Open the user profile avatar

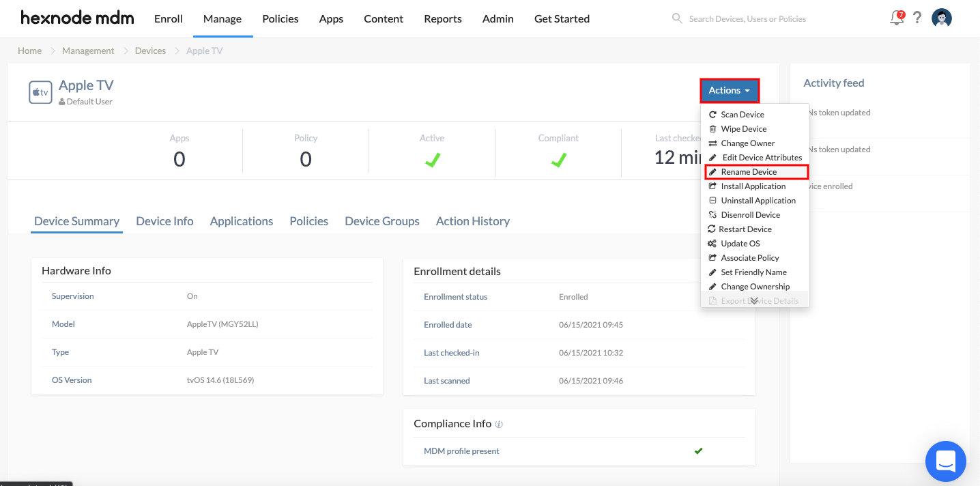click(x=942, y=18)
